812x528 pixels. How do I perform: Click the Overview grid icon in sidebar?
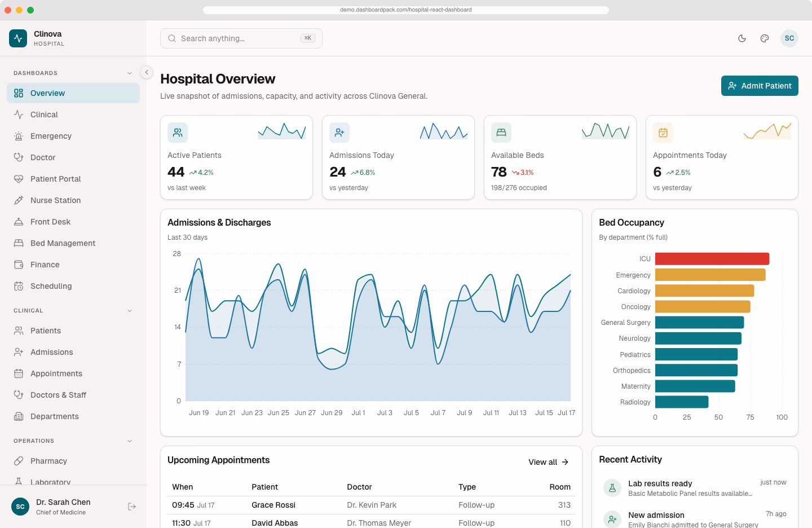tap(19, 93)
